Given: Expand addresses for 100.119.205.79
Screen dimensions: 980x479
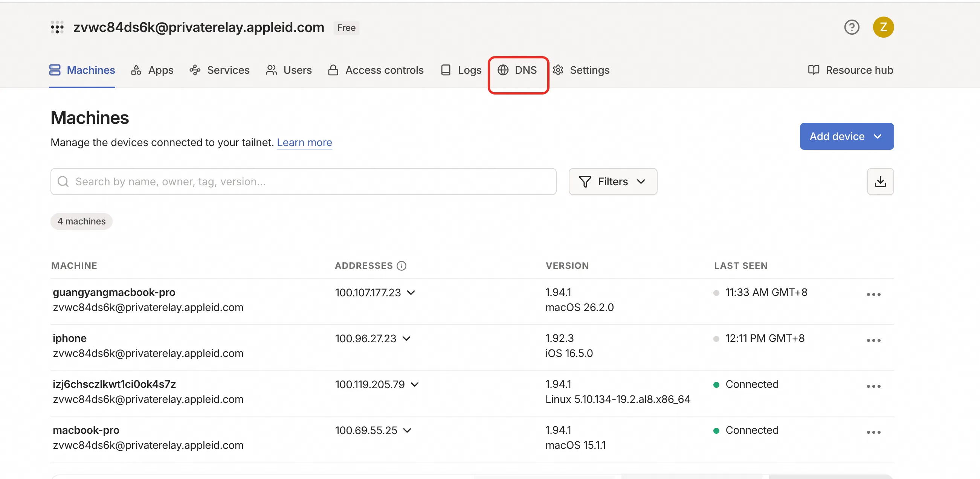Looking at the screenshot, I should tap(415, 384).
